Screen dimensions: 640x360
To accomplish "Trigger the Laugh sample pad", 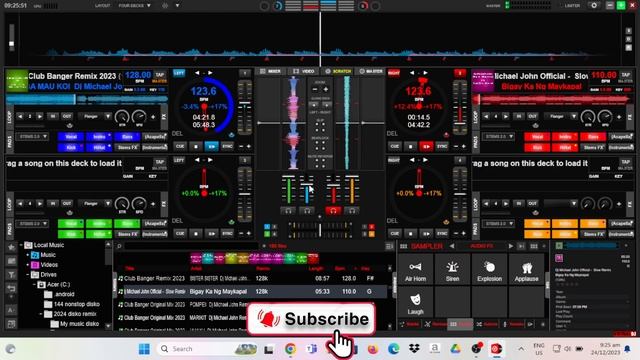I will tap(415, 302).
